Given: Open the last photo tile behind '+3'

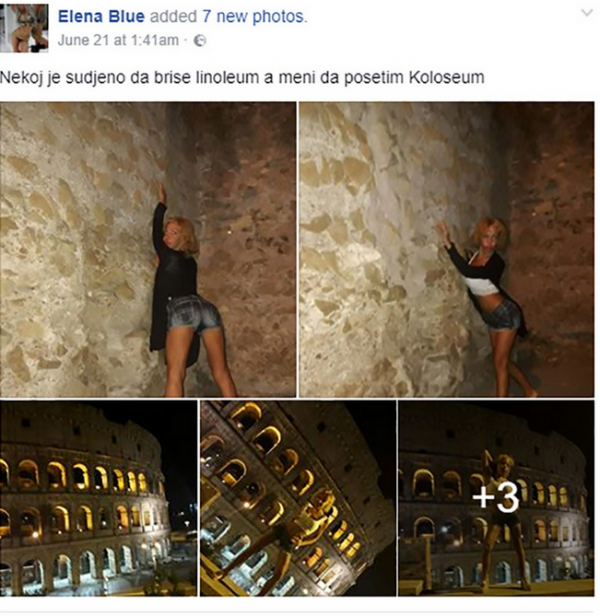Looking at the screenshot, I should tap(496, 498).
